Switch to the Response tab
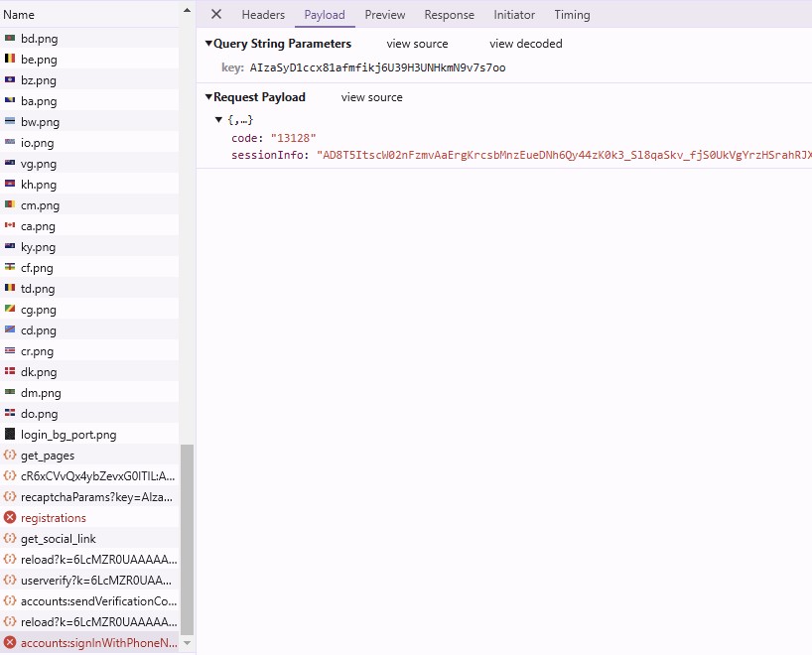812x655 pixels. [x=449, y=15]
